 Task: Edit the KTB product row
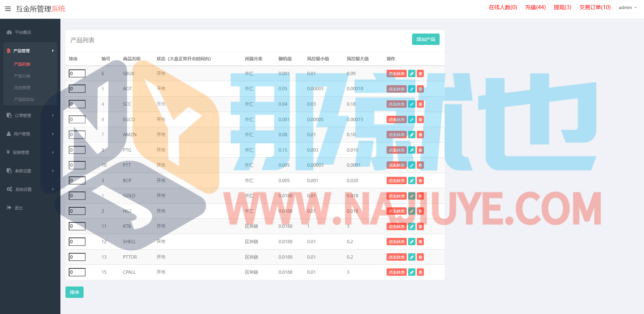(x=411, y=227)
